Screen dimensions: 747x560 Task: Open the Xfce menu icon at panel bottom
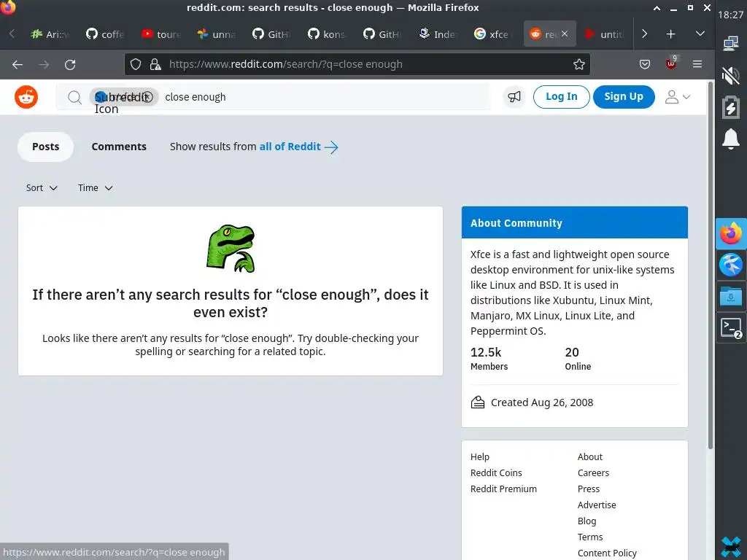click(x=731, y=547)
